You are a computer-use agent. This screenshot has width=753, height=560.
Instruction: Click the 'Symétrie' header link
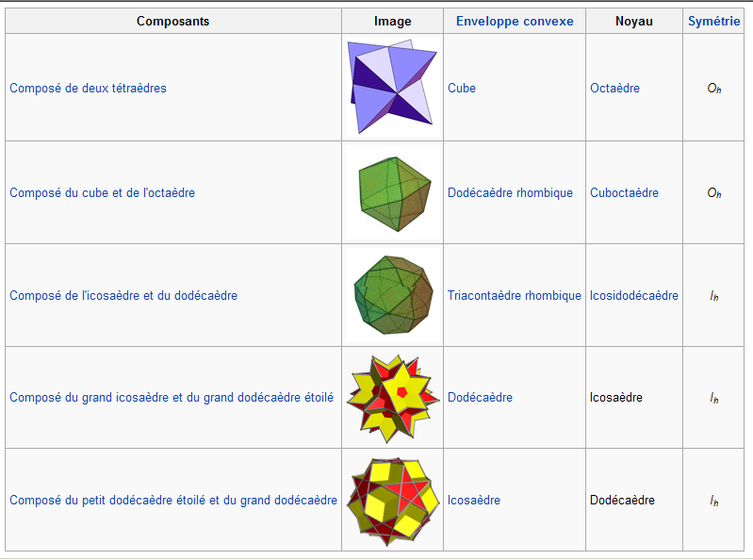pos(713,21)
